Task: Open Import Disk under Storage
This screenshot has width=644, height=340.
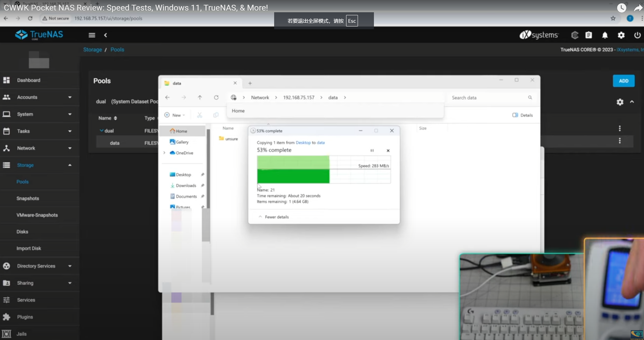Action: pyautogui.click(x=29, y=248)
